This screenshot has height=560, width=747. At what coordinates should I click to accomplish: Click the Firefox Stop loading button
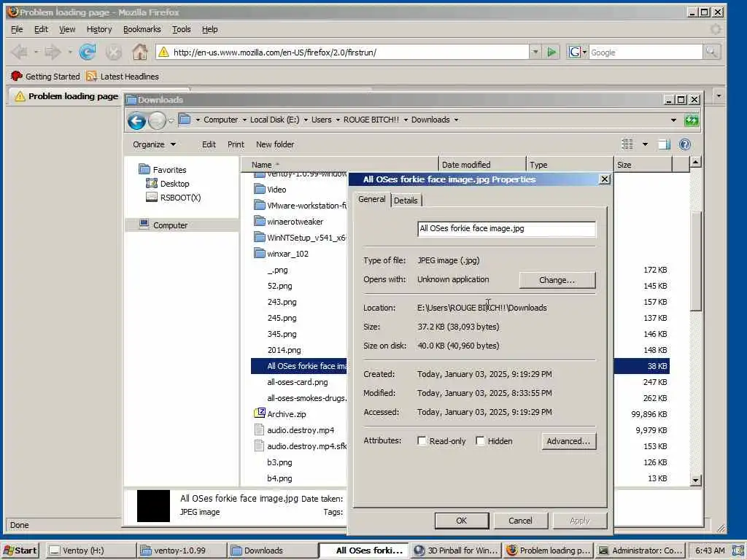click(x=113, y=52)
